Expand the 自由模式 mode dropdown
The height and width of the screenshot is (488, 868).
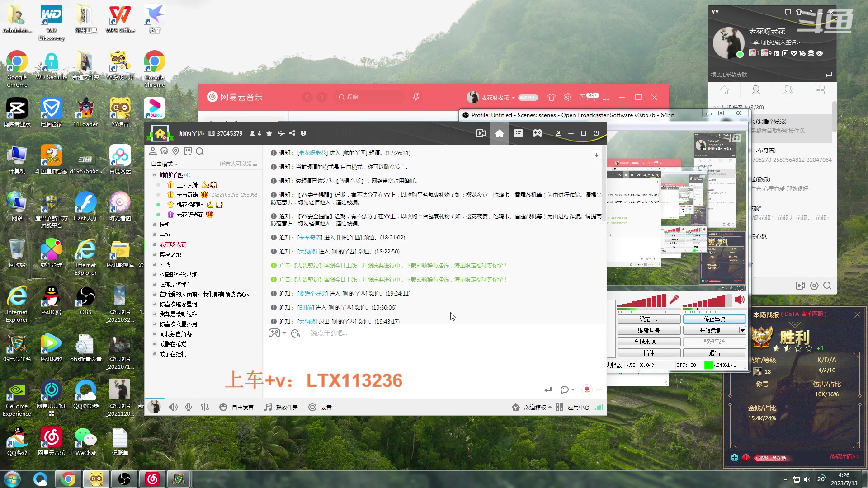click(x=165, y=164)
